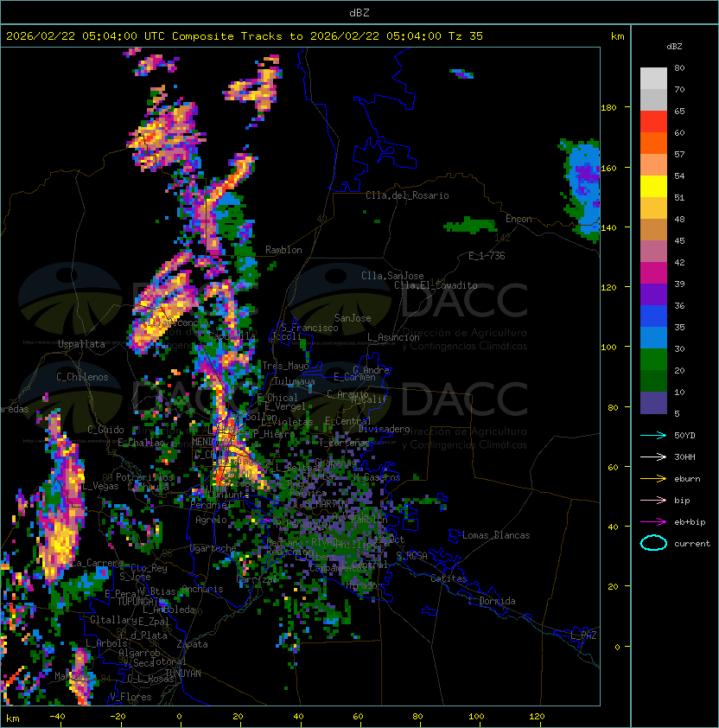This screenshot has height=728, width=719.
Task: Select the purple 36-39 dBZ swatch
Action: coord(653,294)
